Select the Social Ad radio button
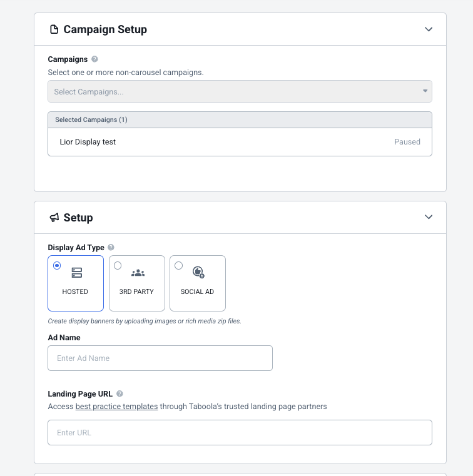Screen dimensions: 473x476 tap(178, 266)
